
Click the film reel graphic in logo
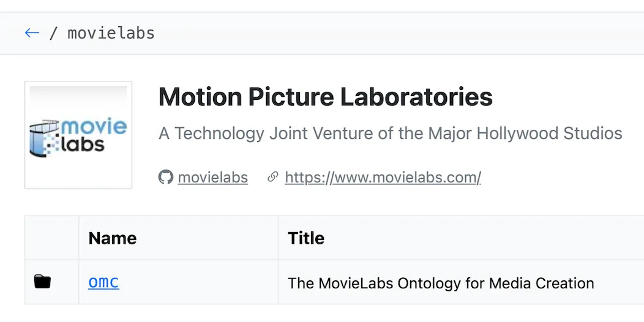point(43,138)
